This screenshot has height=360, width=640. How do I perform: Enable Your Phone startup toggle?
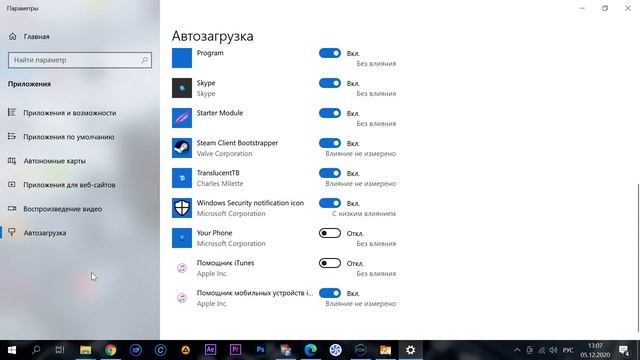(330, 233)
